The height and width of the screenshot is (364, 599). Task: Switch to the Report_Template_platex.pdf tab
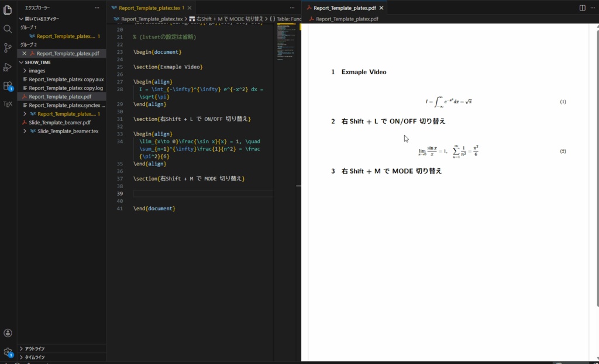[x=344, y=8]
